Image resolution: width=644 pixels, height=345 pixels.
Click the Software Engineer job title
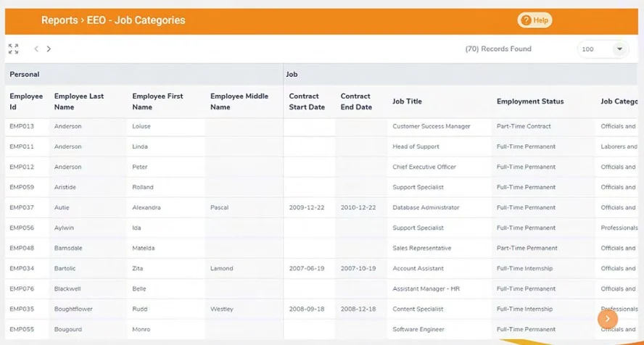click(418, 329)
